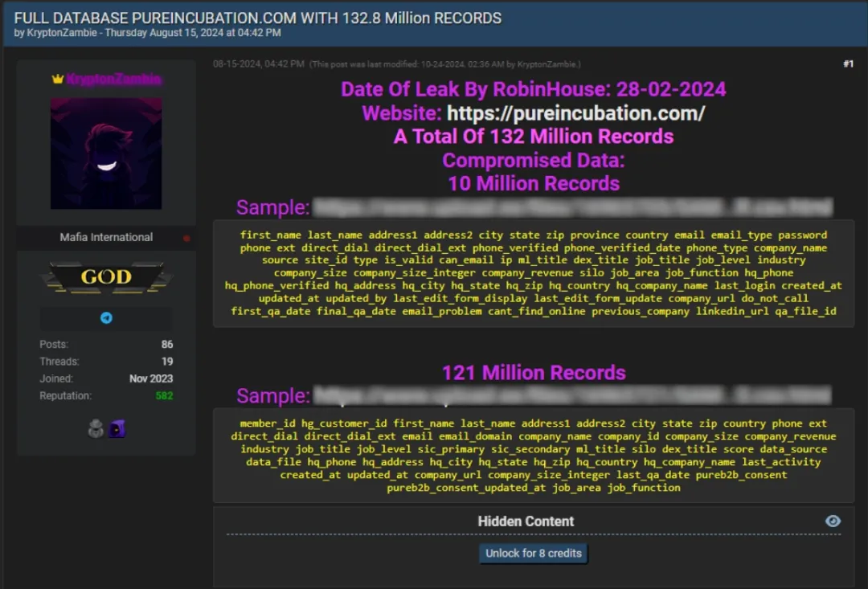
Task: Click the first field list code block
Action: coord(534,273)
